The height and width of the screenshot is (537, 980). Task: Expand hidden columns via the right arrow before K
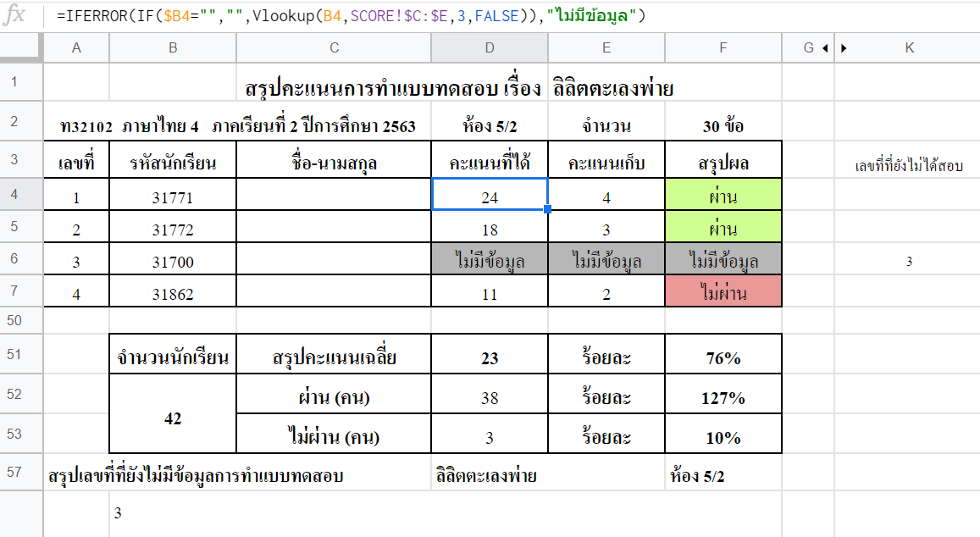point(842,48)
